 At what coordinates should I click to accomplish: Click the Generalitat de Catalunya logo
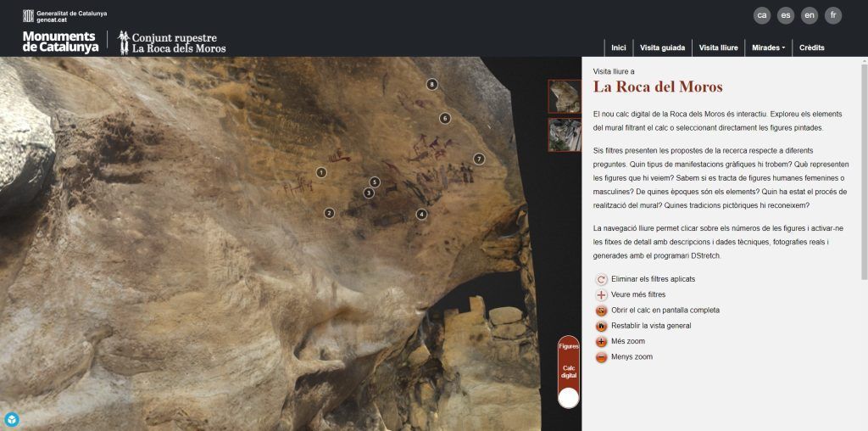click(64, 15)
